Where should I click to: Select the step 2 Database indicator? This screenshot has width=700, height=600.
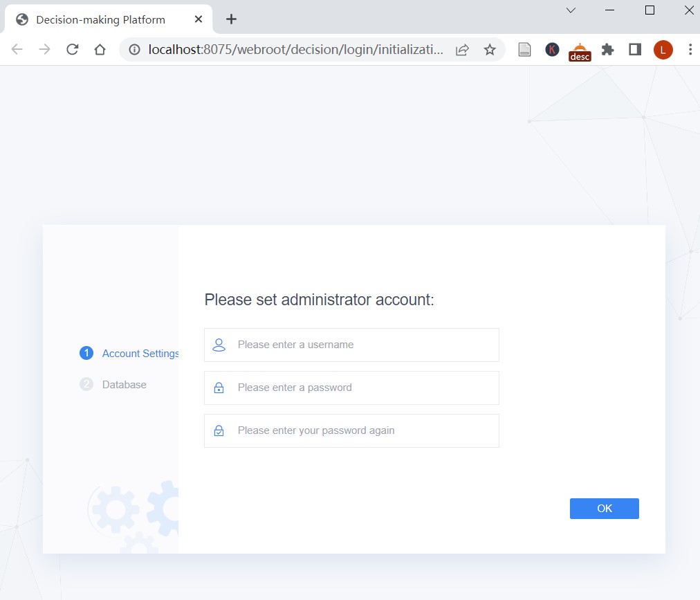[x=86, y=384]
